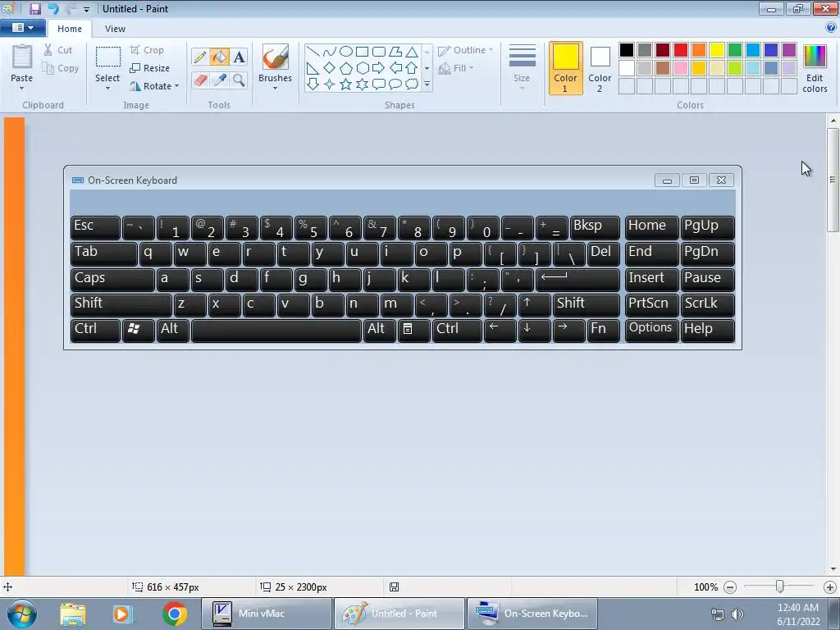Click the Options key on On-Screen Keyboard
840x630 pixels.
(651, 330)
